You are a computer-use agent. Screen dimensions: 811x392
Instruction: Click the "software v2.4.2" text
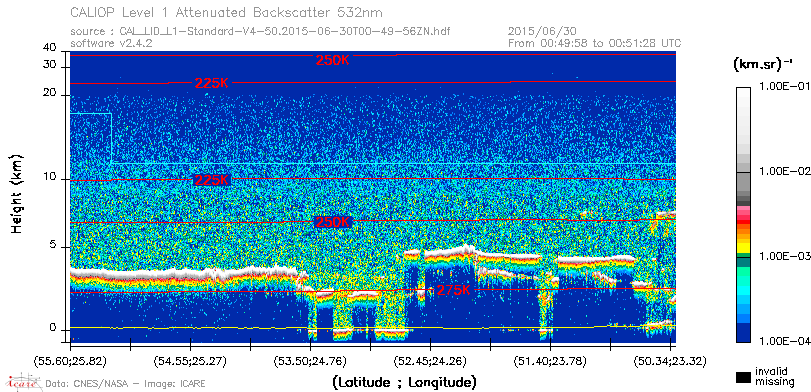[111, 43]
